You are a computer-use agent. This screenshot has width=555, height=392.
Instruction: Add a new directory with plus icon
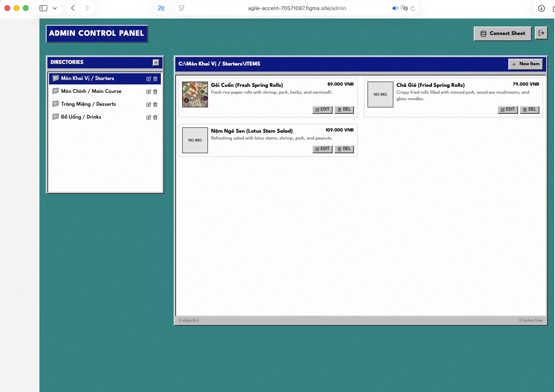(156, 63)
